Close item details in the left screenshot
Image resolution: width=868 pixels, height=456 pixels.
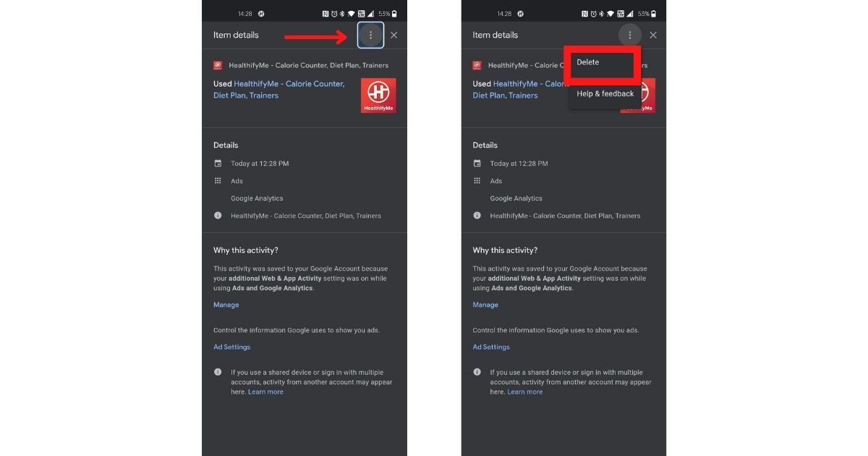coord(393,35)
